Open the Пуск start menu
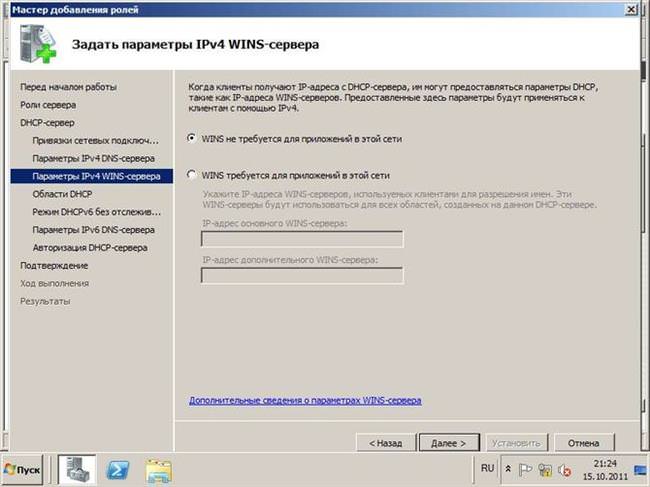The height and width of the screenshot is (487, 650). tap(22, 470)
